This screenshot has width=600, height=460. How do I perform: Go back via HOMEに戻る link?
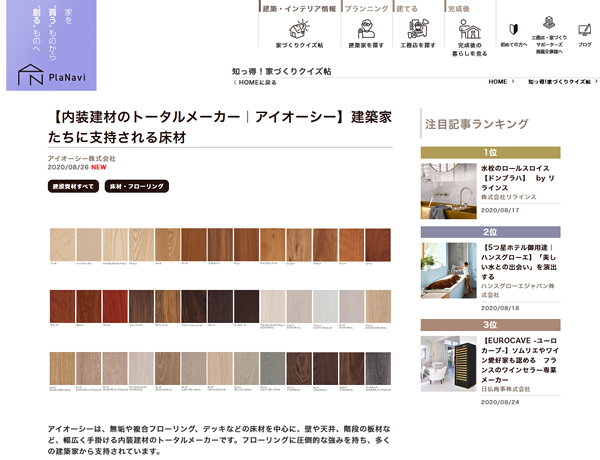[255, 82]
